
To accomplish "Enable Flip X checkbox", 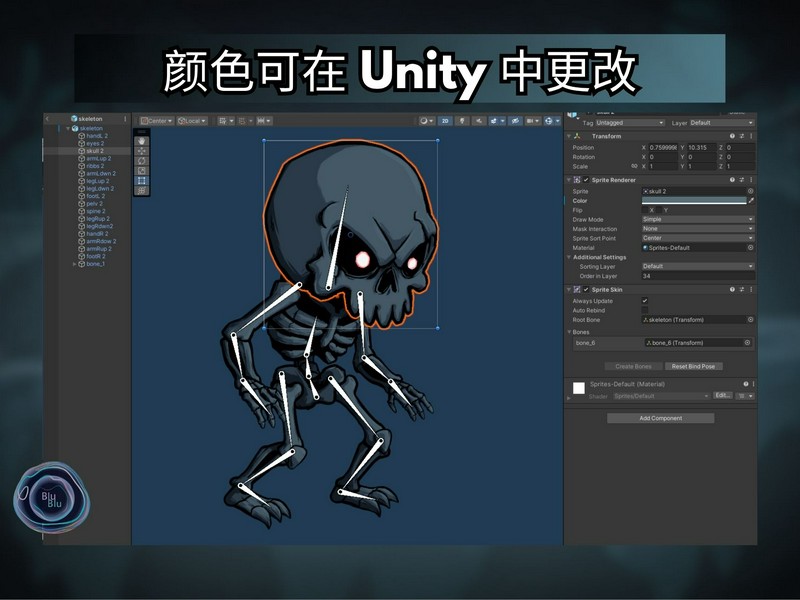I will (x=645, y=210).
